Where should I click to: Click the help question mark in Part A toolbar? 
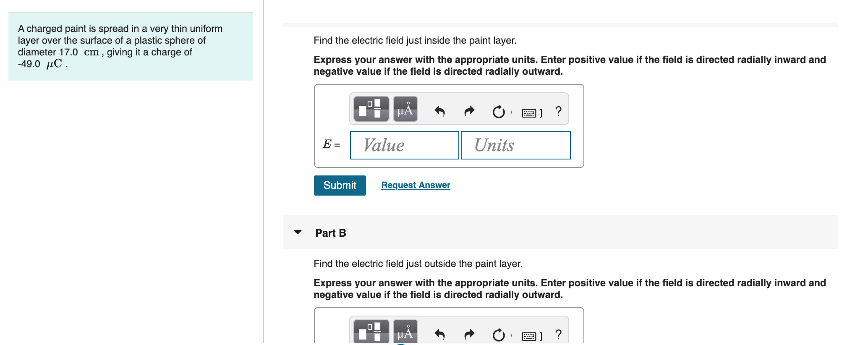click(x=557, y=110)
